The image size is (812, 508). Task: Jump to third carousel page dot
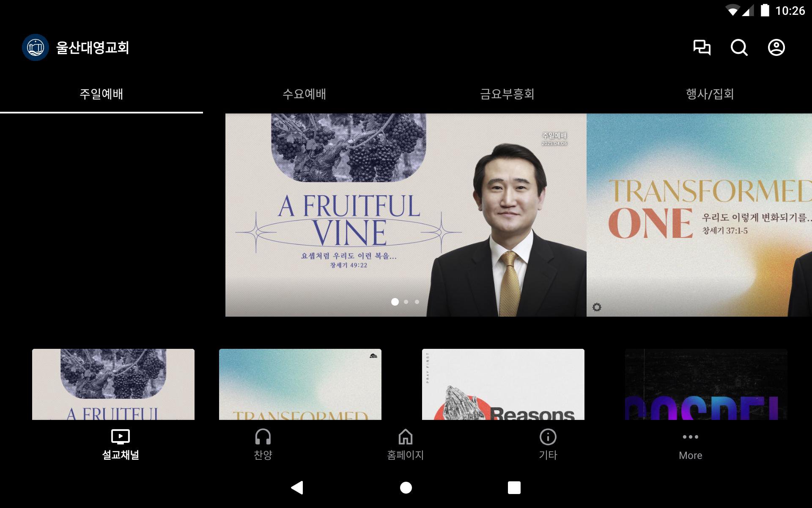coord(417,302)
